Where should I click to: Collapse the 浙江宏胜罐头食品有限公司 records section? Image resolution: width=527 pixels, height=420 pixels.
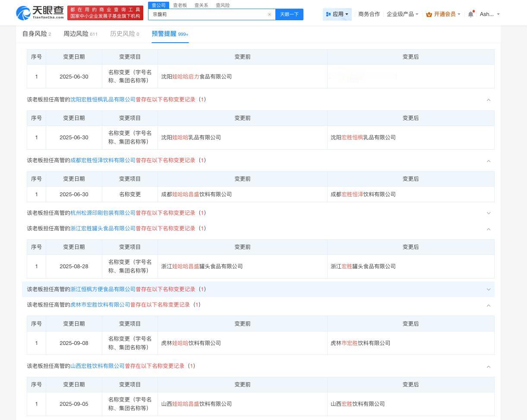pyautogui.click(x=489, y=229)
